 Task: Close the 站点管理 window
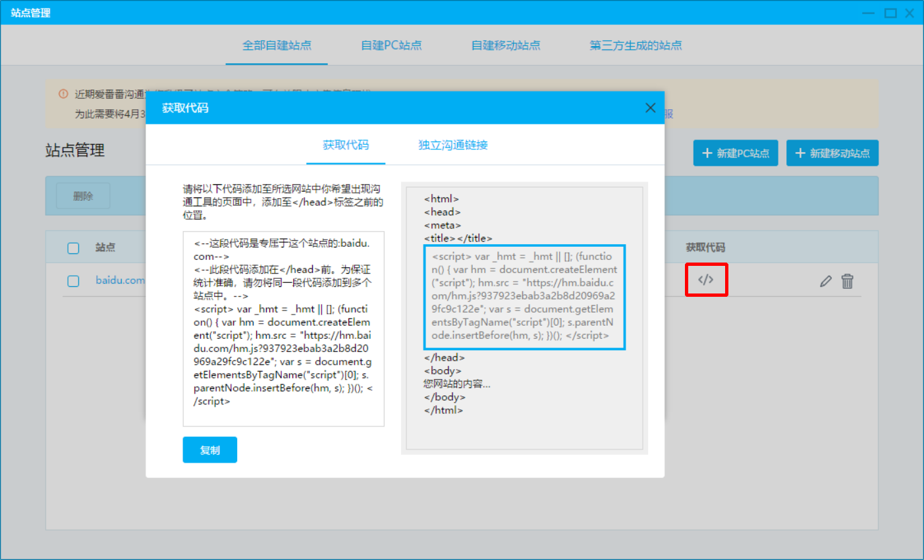910,13
